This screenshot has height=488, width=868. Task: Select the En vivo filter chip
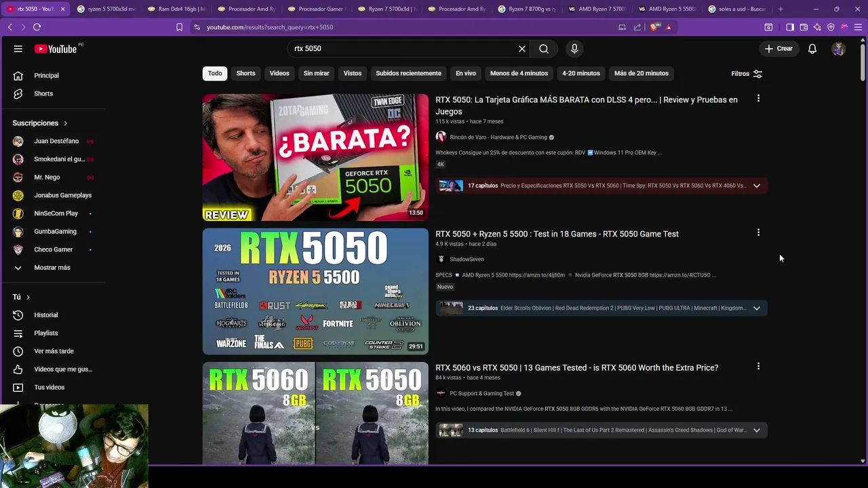coord(465,73)
